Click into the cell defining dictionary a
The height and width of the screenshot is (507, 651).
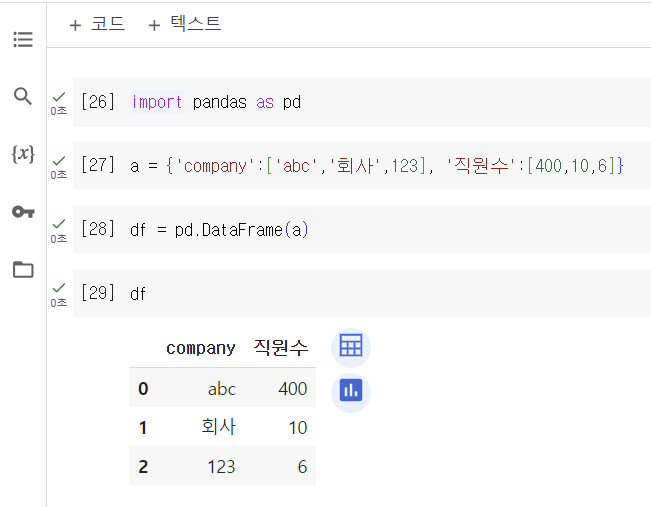[362, 166]
